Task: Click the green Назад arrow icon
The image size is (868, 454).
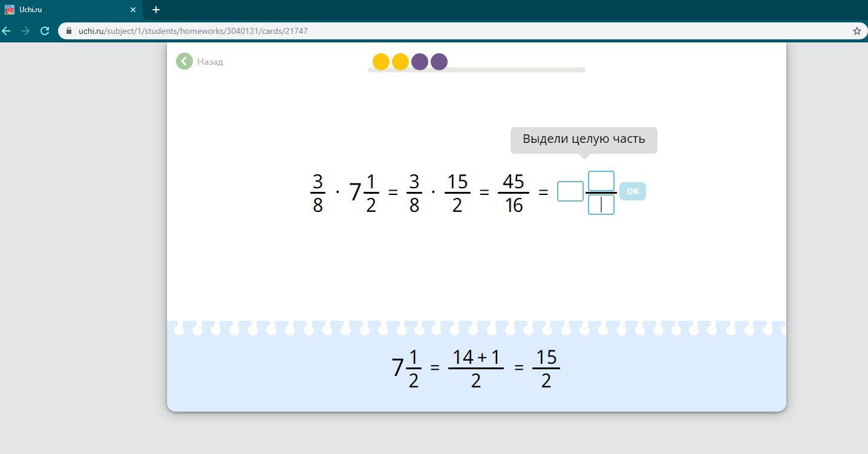Action: pos(184,61)
